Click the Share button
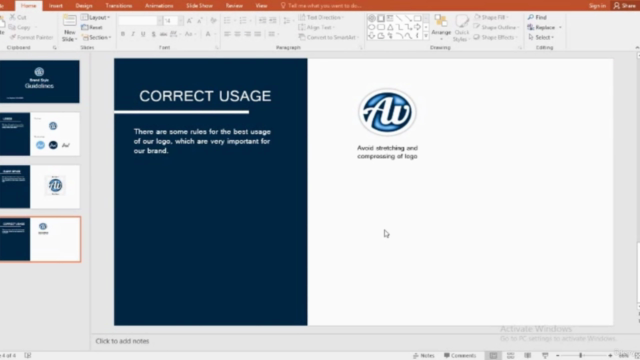Screen dimensions: 640x360 click(x=625, y=6)
